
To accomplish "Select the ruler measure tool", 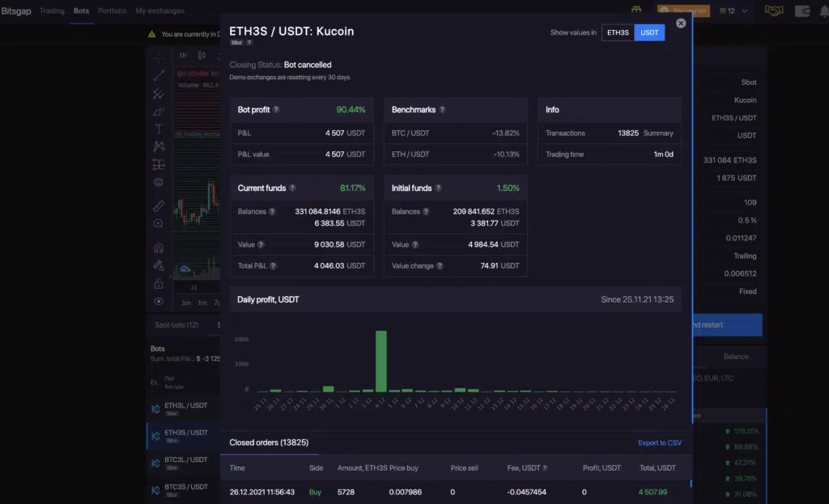I will pos(159,205).
